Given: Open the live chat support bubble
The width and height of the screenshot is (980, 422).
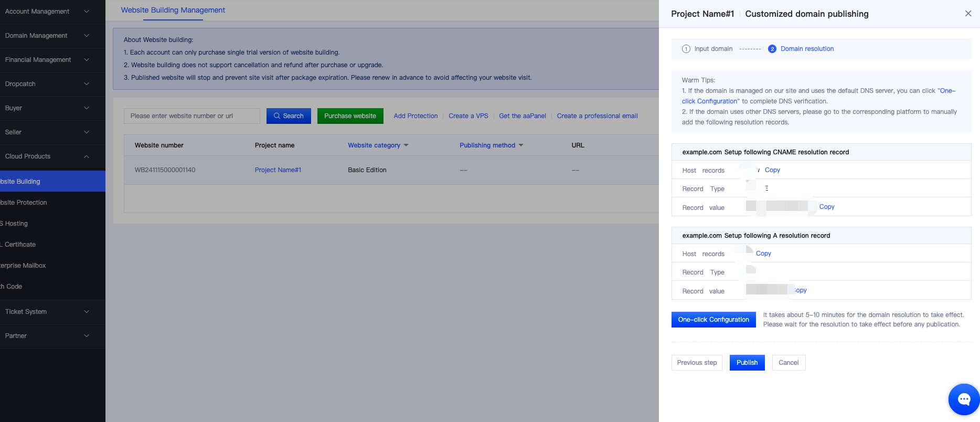Looking at the screenshot, I should [964, 399].
